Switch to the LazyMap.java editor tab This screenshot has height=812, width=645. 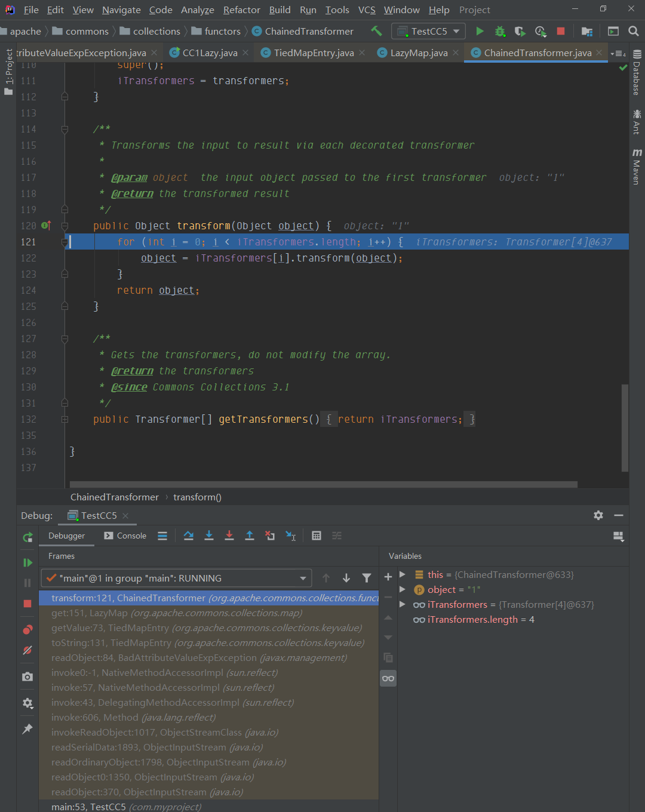tap(418, 53)
